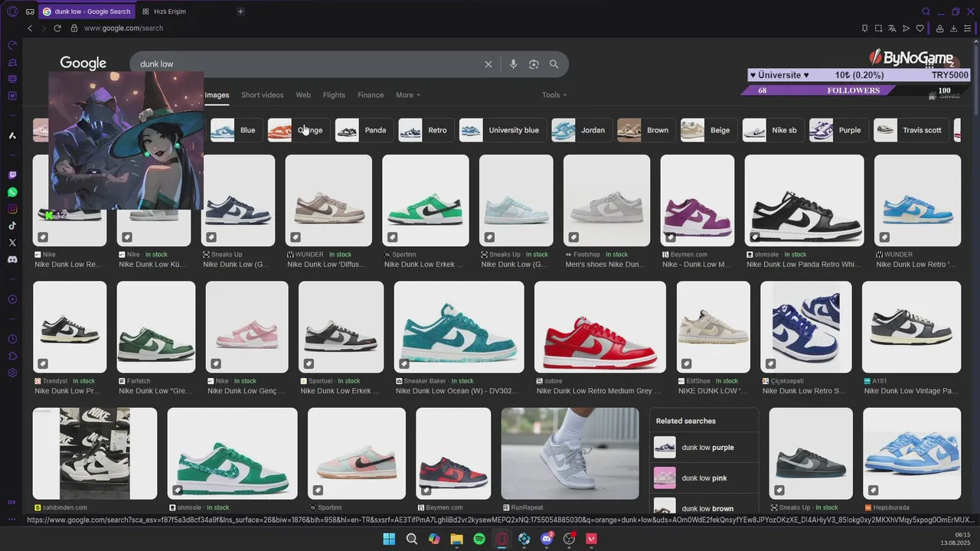
Task: Open Nike Dunk Low Ocean teal thumbnail
Action: pyautogui.click(x=459, y=327)
